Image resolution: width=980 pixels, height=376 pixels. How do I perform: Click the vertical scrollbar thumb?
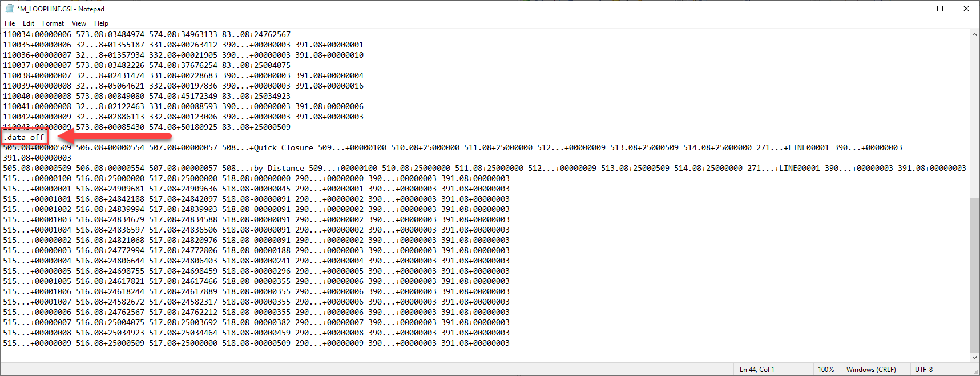coord(974,274)
